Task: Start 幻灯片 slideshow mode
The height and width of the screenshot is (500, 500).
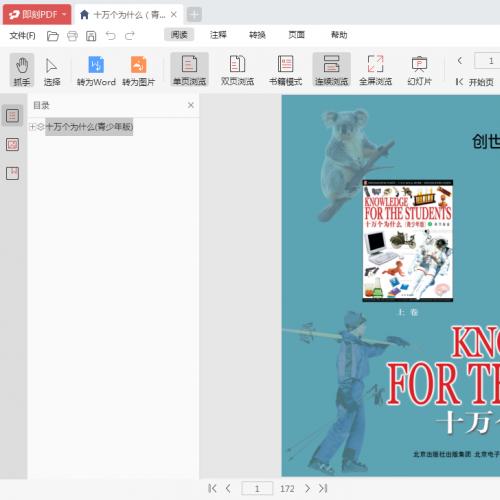Action: tap(419, 70)
